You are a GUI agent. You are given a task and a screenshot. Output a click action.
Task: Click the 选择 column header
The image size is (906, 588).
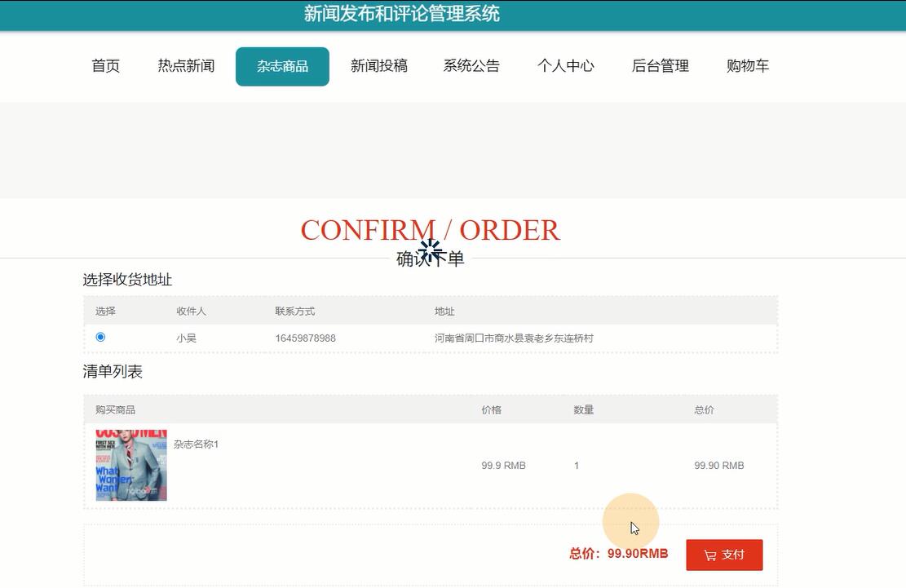coord(105,312)
